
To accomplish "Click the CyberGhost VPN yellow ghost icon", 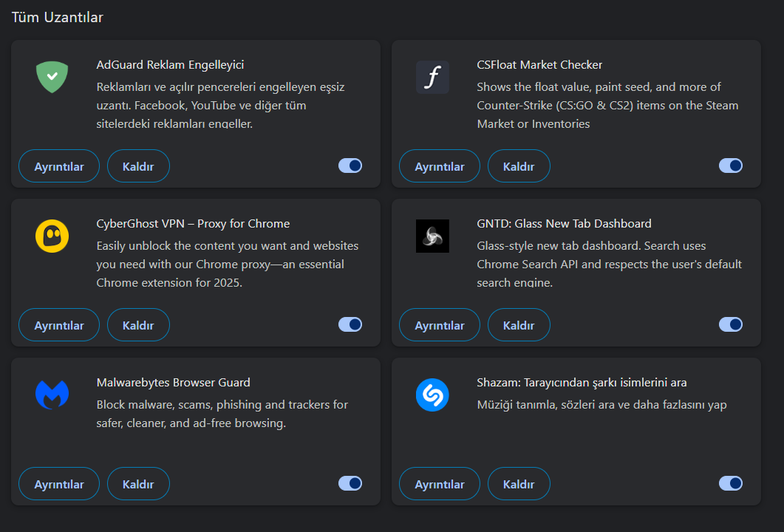I will coord(52,236).
